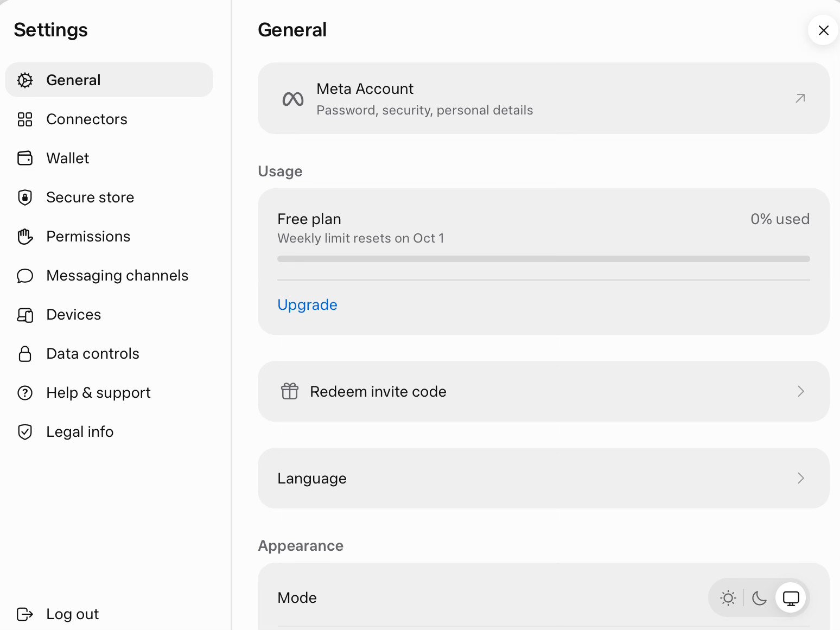Close the Settings panel

(823, 30)
